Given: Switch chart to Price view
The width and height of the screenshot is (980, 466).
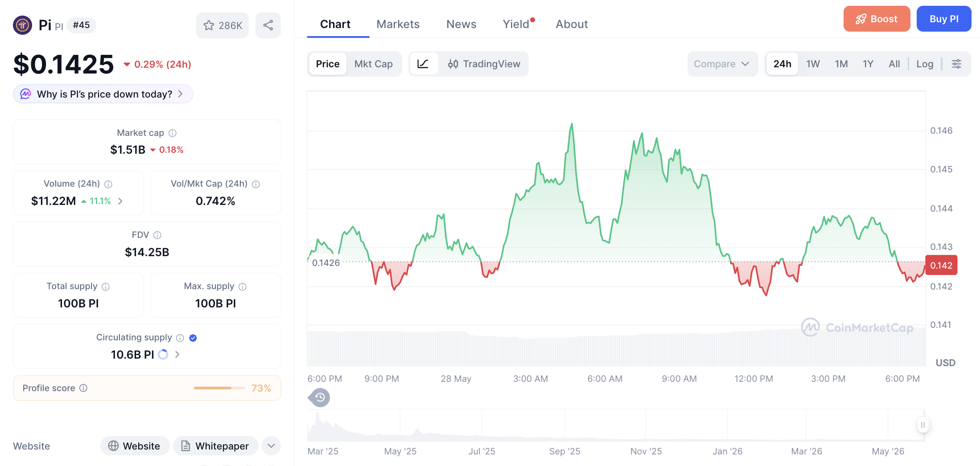Looking at the screenshot, I should click(x=328, y=64).
